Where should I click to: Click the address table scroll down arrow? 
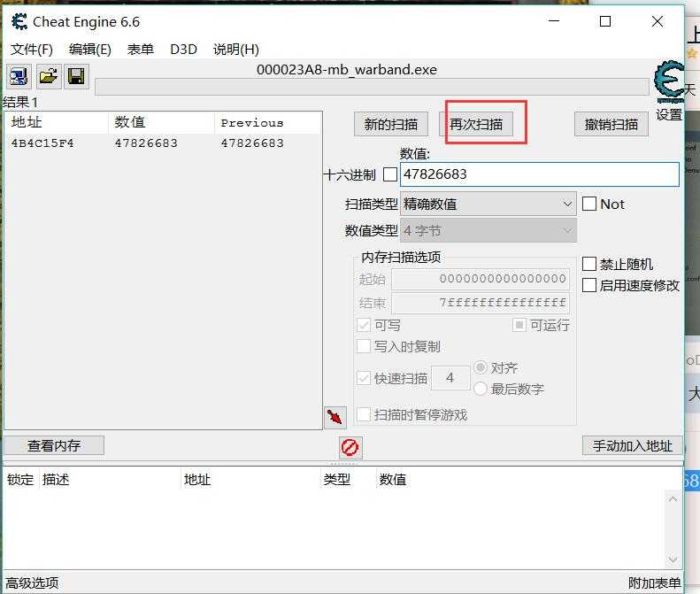pyautogui.click(x=673, y=559)
